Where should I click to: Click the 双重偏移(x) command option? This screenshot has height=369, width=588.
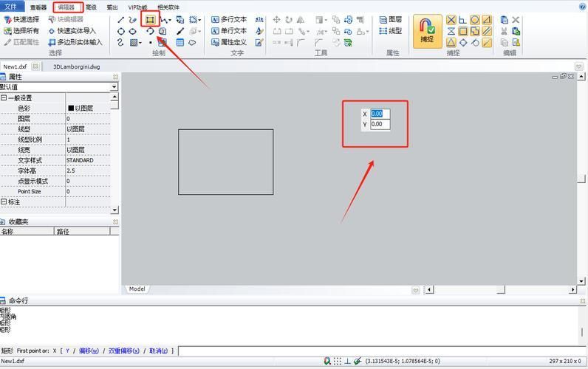(x=124, y=351)
